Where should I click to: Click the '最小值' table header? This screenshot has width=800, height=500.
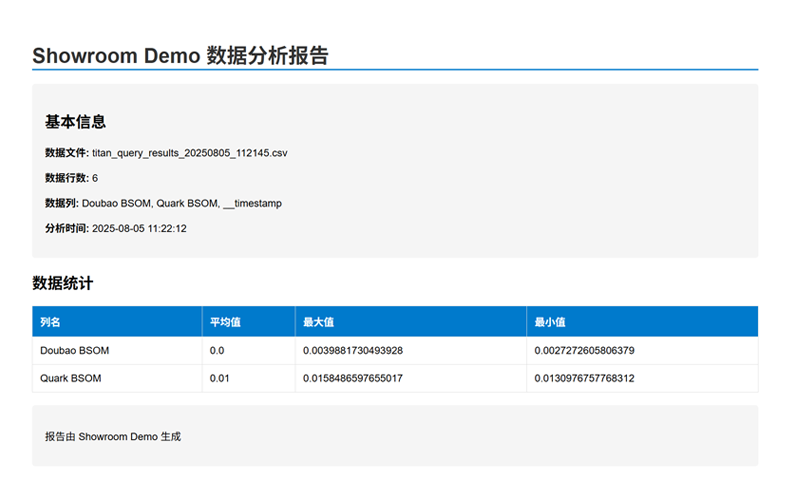[642, 322]
